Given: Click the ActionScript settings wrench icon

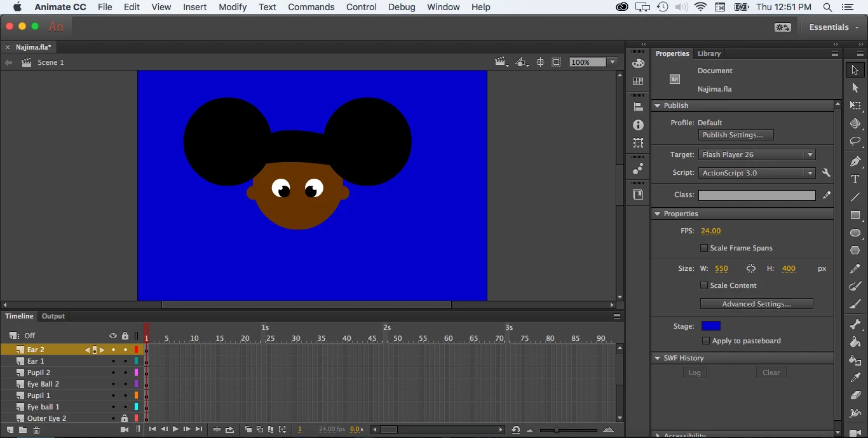Looking at the screenshot, I should (x=826, y=173).
